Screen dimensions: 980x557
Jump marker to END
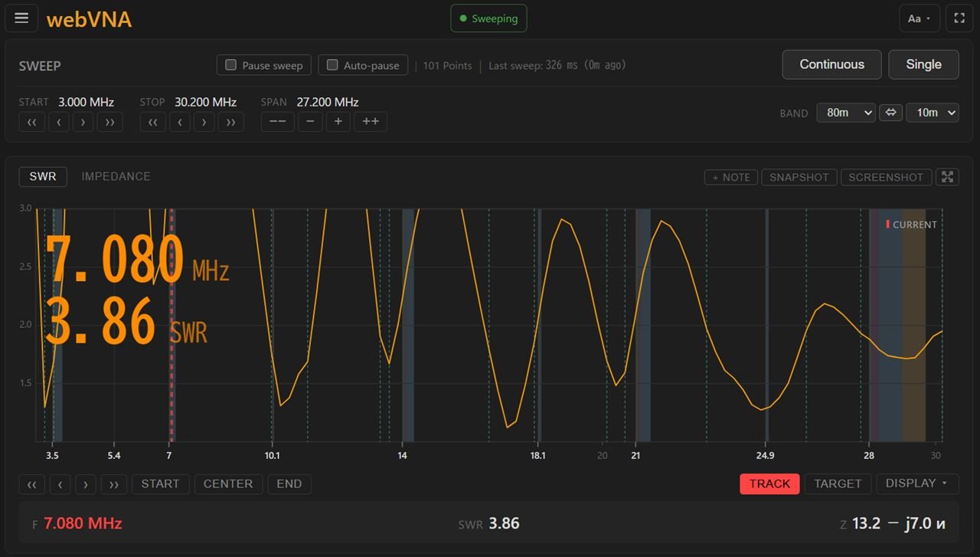(x=289, y=484)
